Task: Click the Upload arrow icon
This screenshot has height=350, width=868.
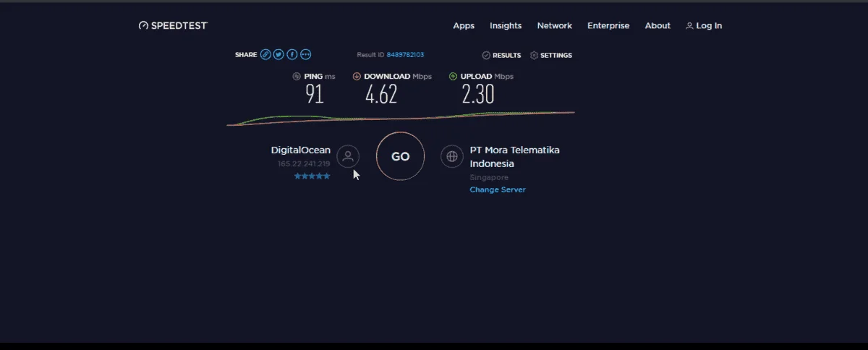Action: (x=453, y=76)
